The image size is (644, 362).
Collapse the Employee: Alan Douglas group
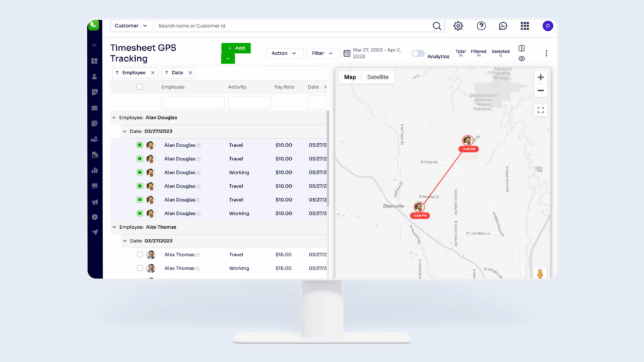coord(115,117)
